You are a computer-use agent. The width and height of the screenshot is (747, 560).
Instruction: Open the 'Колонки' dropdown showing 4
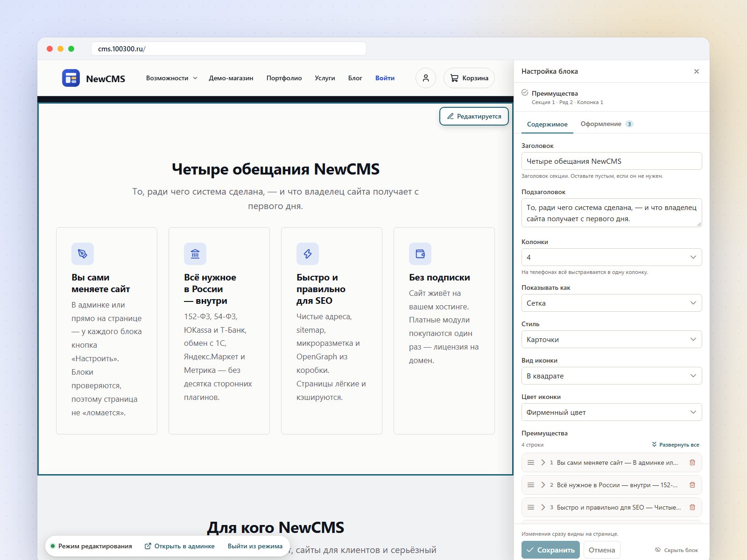pos(612,257)
